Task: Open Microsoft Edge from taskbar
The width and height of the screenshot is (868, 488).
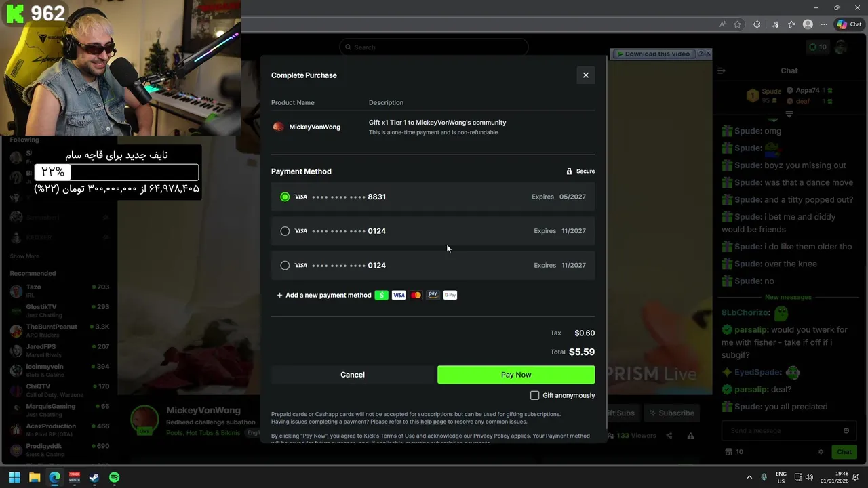Action: 54,477
